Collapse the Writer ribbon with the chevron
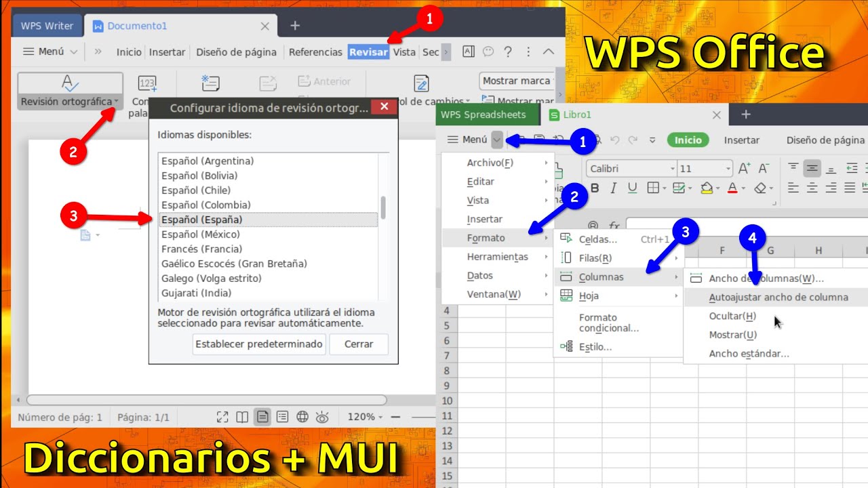 (x=549, y=52)
